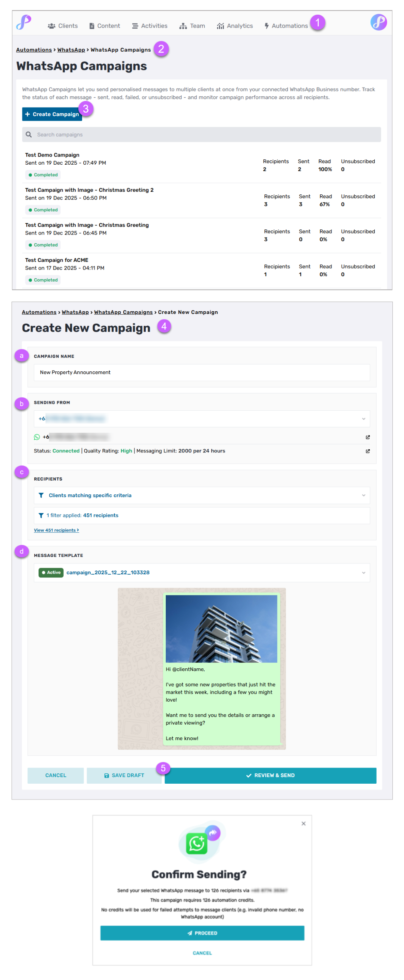
Task: Open external link beside messaging limit status
Action: (x=367, y=451)
